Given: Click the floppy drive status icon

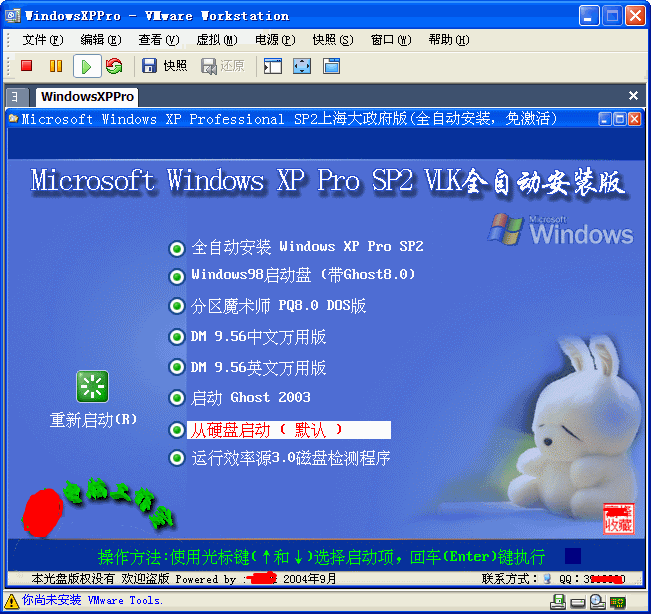Looking at the screenshot, I should tap(558, 602).
